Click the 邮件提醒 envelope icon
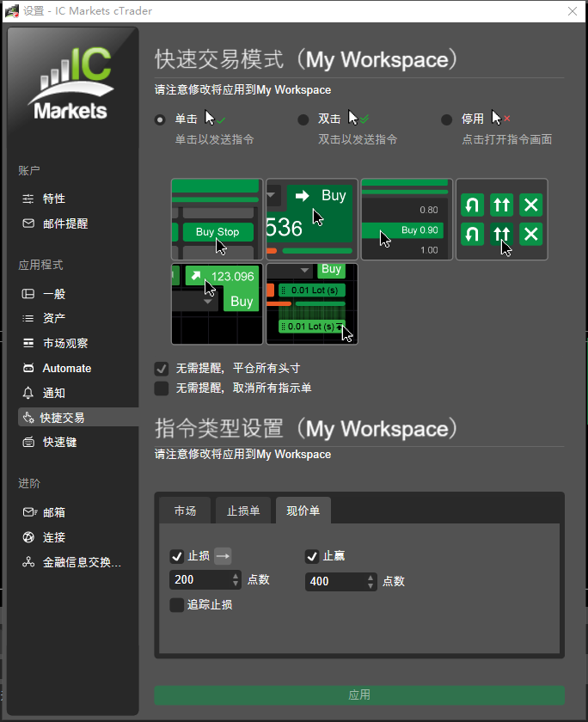588x722 pixels. [28, 223]
